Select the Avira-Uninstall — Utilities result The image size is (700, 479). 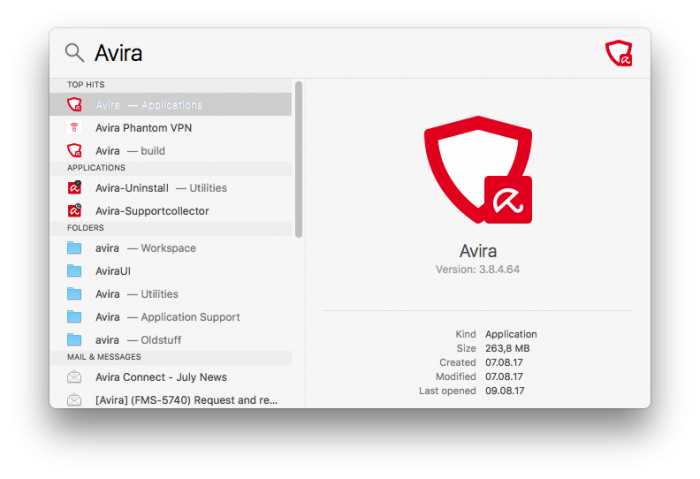click(x=171, y=188)
